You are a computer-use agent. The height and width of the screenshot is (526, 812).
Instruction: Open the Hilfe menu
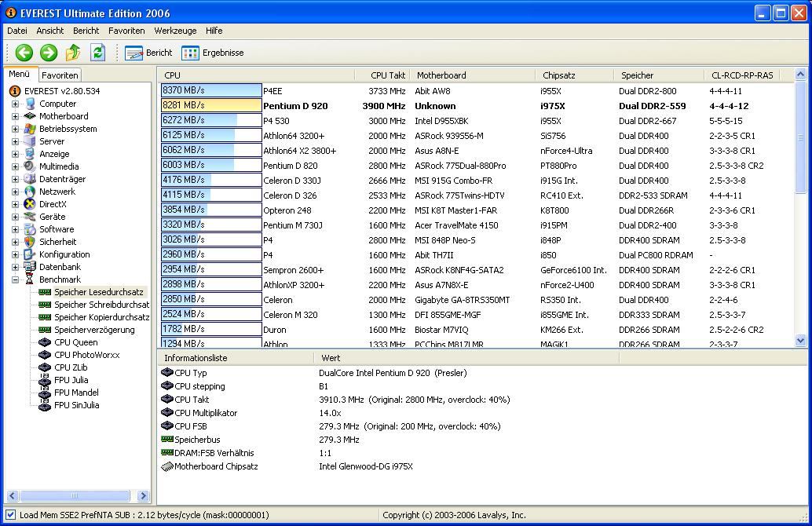pos(214,31)
